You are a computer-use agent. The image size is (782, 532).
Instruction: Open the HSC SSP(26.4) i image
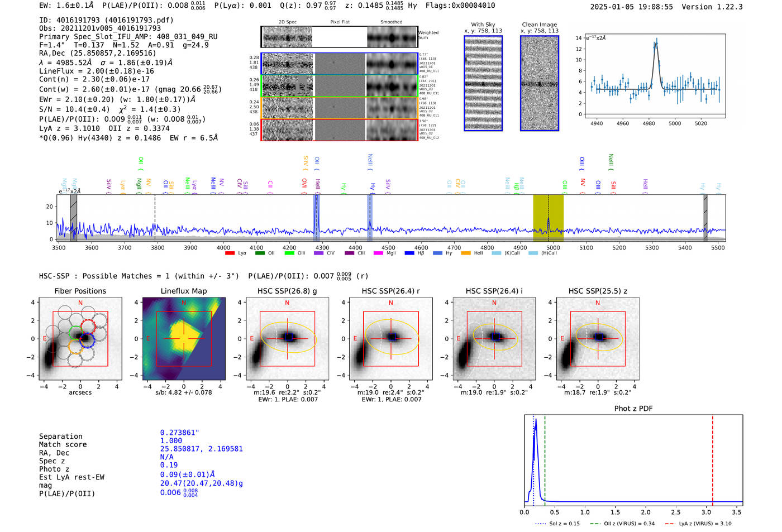(x=494, y=338)
